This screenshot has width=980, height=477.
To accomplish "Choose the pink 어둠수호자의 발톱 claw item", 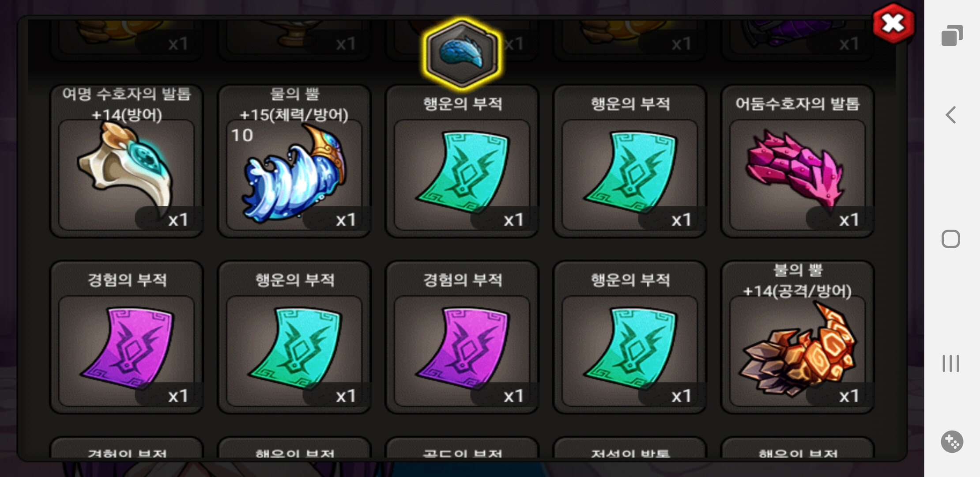I will click(x=798, y=161).
